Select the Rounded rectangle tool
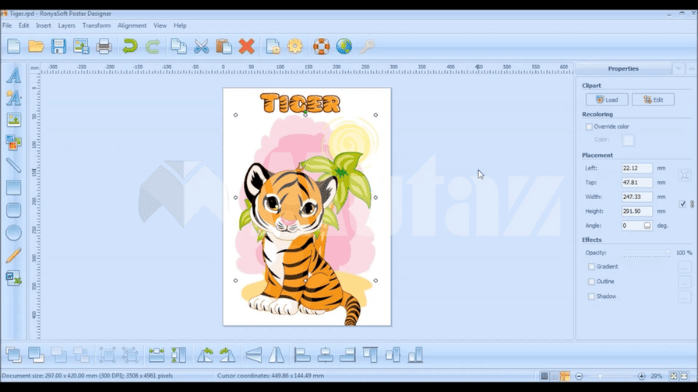Image resolution: width=698 pixels, height=392 pixels. 13,210
